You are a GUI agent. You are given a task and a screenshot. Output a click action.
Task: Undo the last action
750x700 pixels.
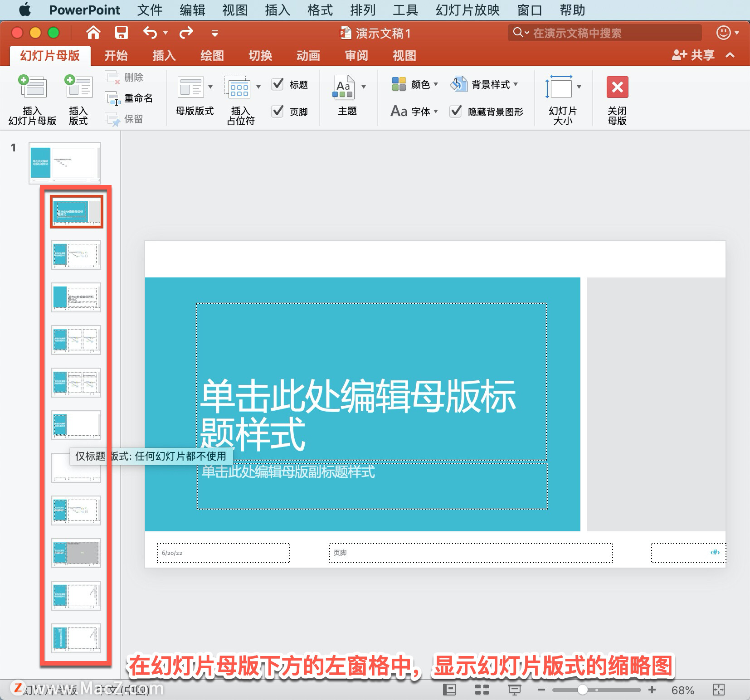[150, 33]
